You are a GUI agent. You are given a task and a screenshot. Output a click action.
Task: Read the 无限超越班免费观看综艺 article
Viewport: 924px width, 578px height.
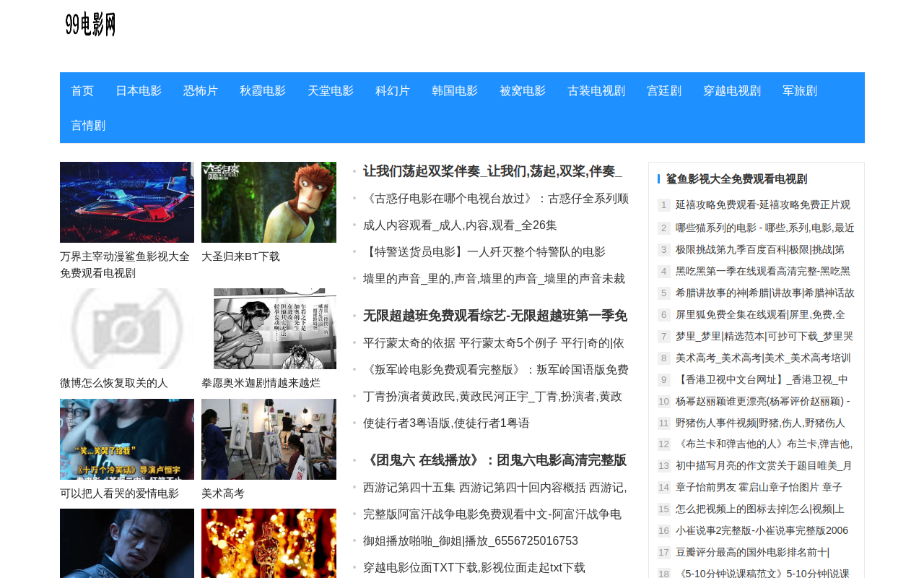(495, 316)
